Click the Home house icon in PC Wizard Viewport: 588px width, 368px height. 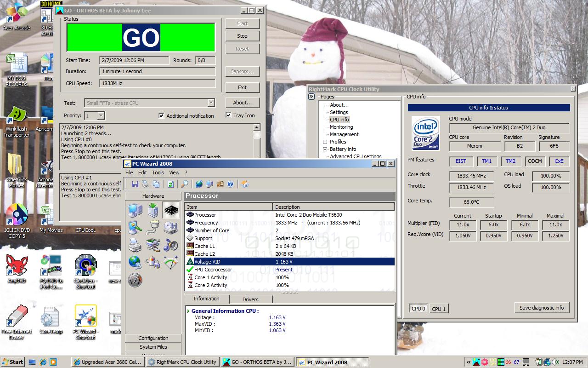point(245,184)
